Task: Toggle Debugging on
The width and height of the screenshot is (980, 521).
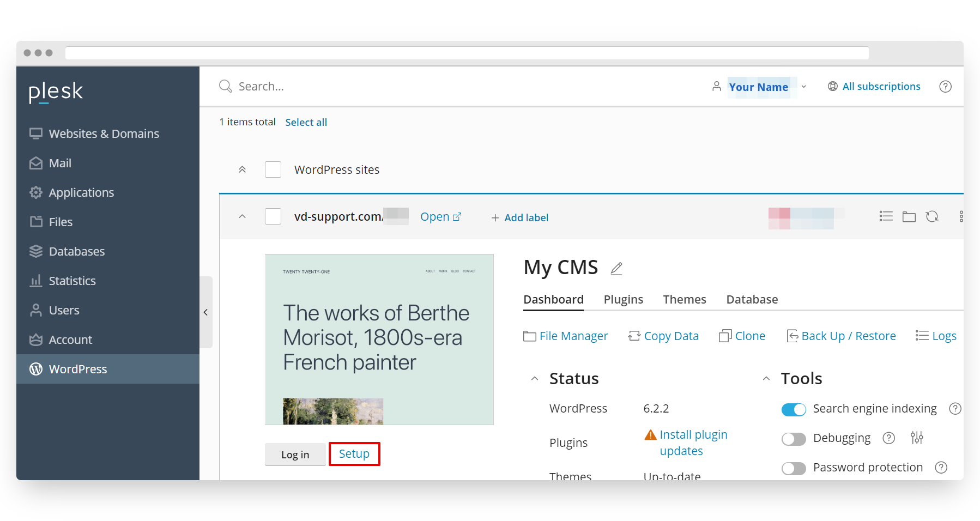Action: [x=794, y=439]
